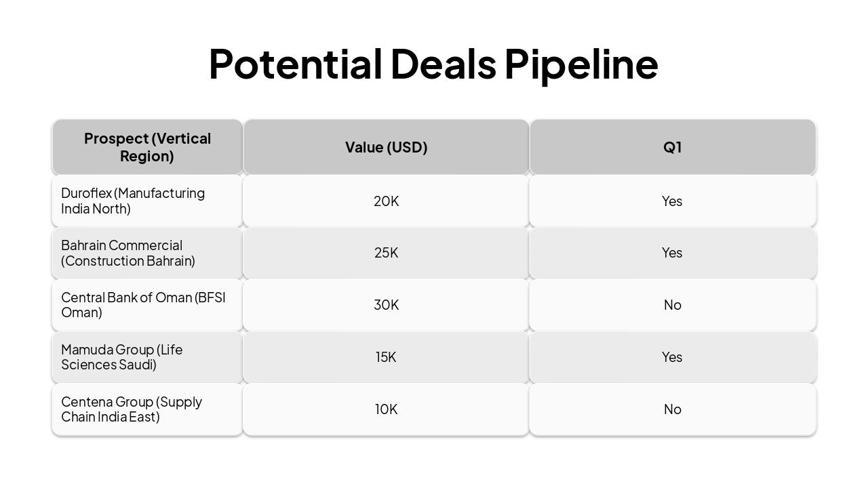Select the Central Bank of Oman cell

(147, 305)
